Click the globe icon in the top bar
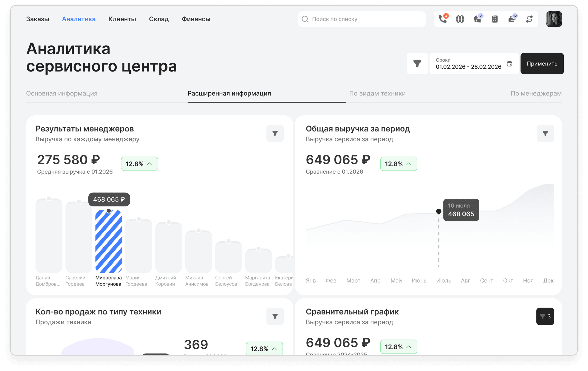This screenshot has width=588, height=371. click(460, 19)
